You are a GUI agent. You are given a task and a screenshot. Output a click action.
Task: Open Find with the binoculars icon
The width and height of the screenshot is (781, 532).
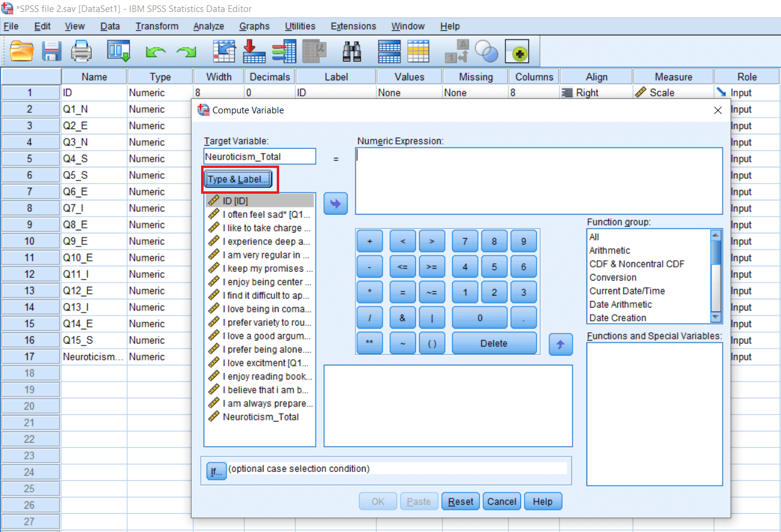click(351, 52)
